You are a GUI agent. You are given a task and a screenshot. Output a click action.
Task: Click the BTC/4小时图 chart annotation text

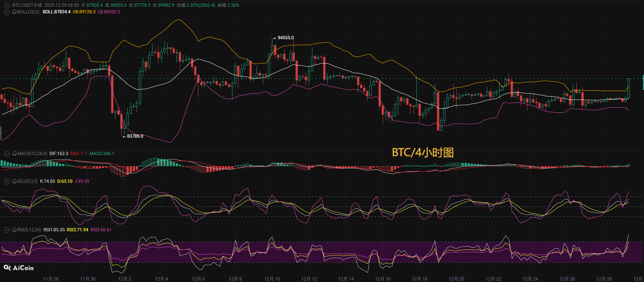click(423, 152)
